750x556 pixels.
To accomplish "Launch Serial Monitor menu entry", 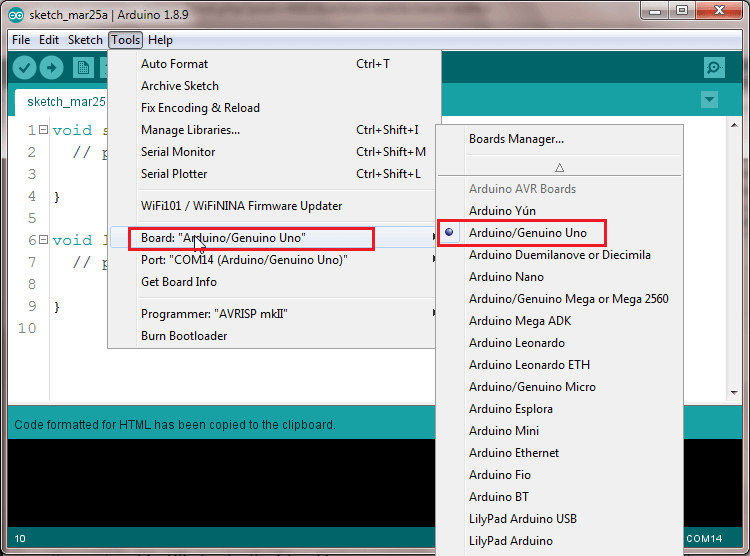I will pos(274,152).
